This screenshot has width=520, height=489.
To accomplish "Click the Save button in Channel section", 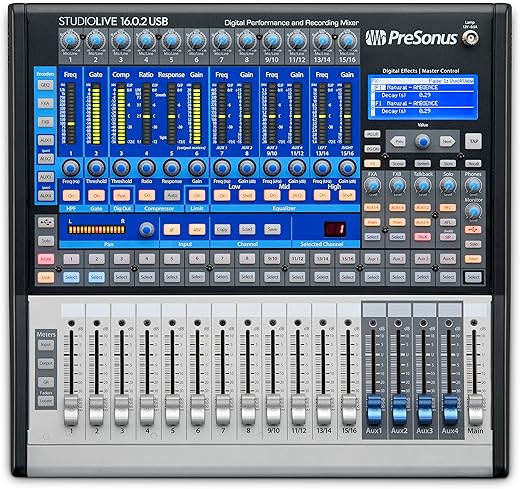I will [272, 229].
